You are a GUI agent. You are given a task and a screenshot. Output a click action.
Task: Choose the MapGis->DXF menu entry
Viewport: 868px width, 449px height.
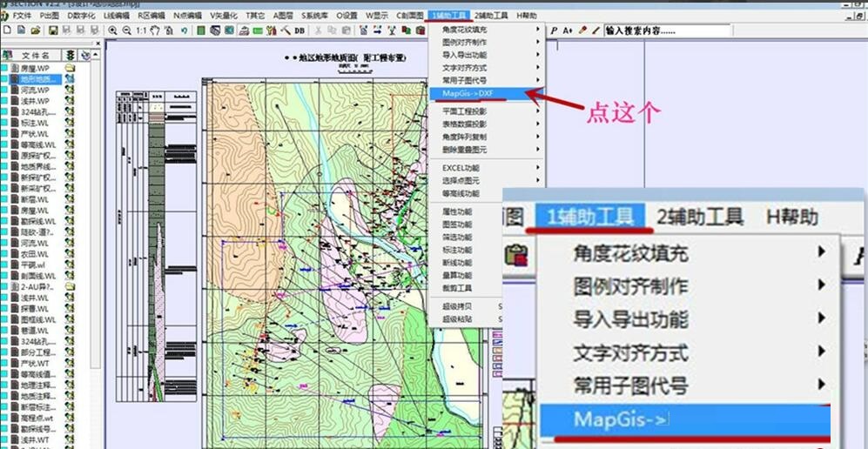pos(487,93)
